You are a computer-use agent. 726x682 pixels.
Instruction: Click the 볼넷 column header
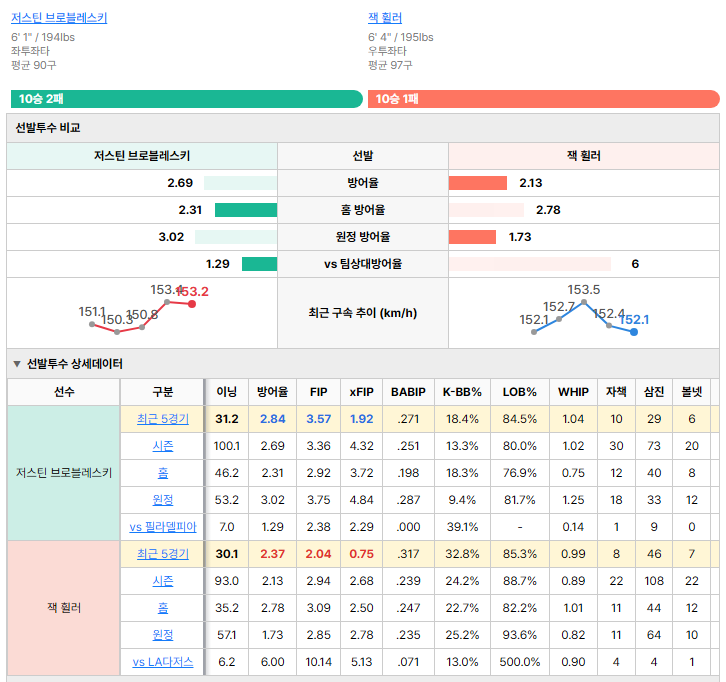click(692, 392)
